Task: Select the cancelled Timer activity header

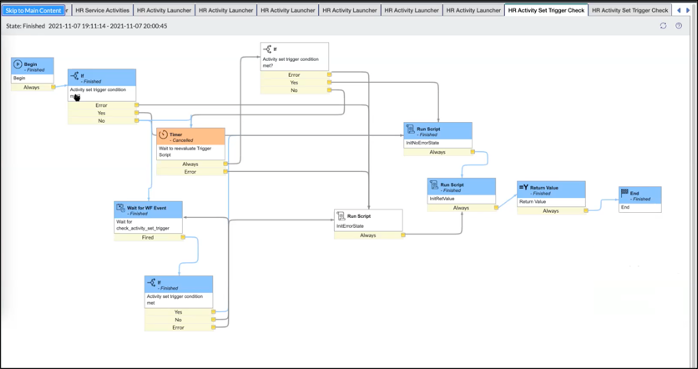Action: click(191, 137)
